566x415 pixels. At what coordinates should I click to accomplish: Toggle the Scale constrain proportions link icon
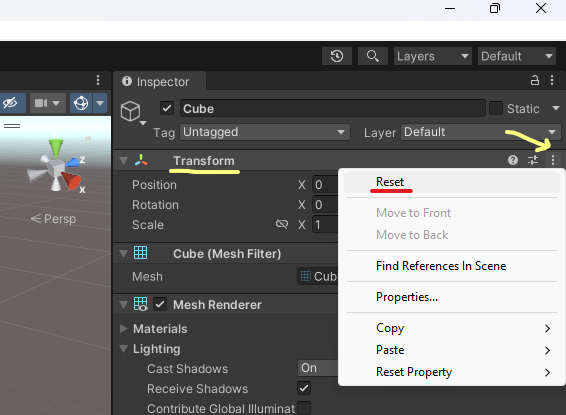click(282, 224)
